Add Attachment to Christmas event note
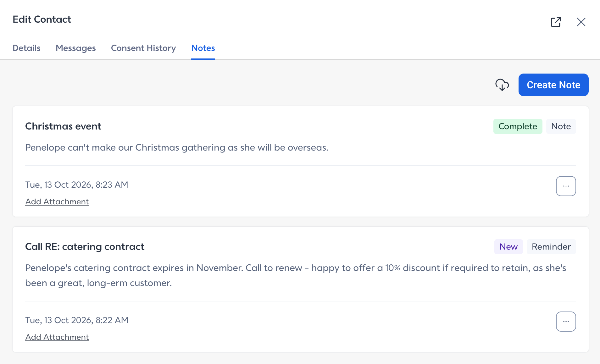 coord(57,201)
